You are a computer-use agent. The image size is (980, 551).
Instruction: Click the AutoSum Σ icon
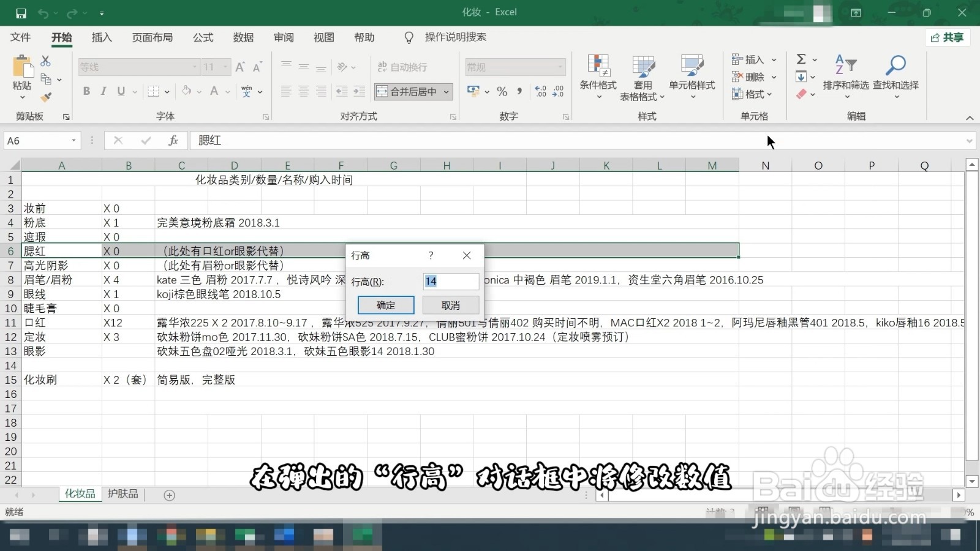click(x=801, y=59)
